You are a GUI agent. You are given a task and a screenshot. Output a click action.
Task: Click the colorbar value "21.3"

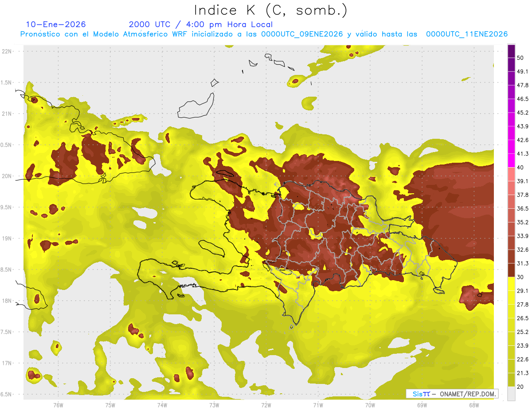pyautogui.click(x=523, y=373)
